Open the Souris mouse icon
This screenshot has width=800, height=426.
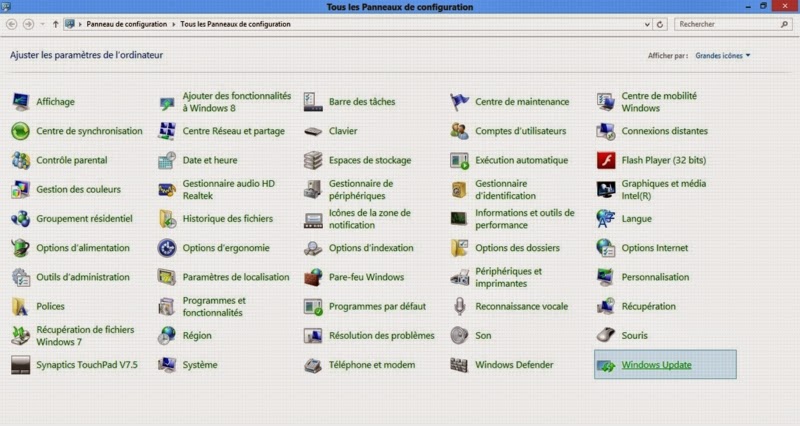point(606,335)
